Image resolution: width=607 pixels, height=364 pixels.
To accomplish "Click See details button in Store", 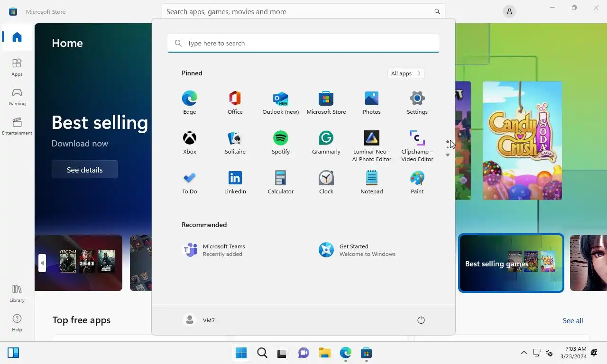I will 85,170.
